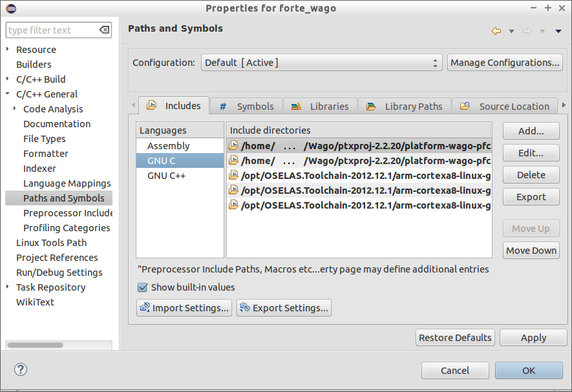Expand the C/C++ Build tree node
The width and height of the screenshot is (572, 392).
coord(8,79)
